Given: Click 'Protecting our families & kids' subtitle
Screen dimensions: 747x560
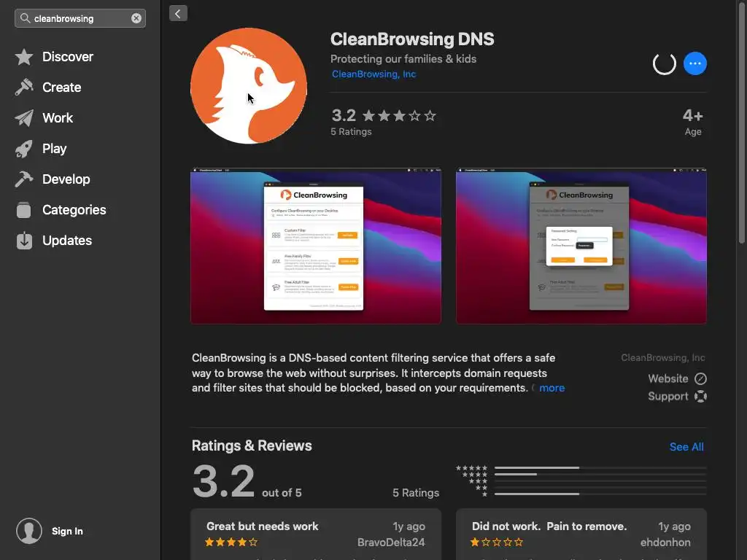Looking at the screenshot, I should coord(403,59).
